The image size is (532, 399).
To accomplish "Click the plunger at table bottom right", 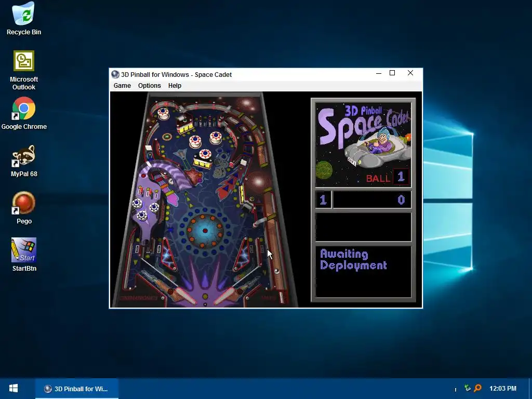I will [281, 297].
